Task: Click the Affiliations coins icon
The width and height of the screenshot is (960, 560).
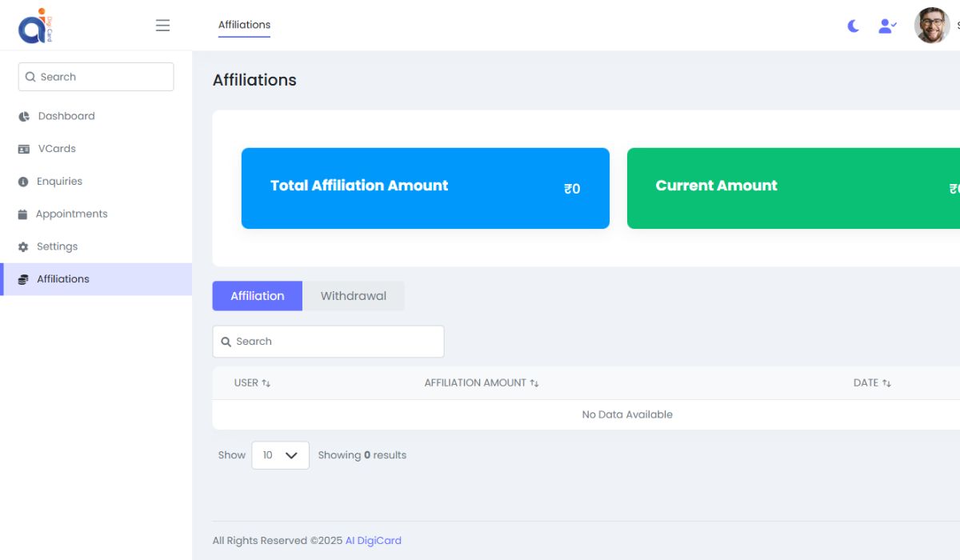Action: [x=23, y=278]
